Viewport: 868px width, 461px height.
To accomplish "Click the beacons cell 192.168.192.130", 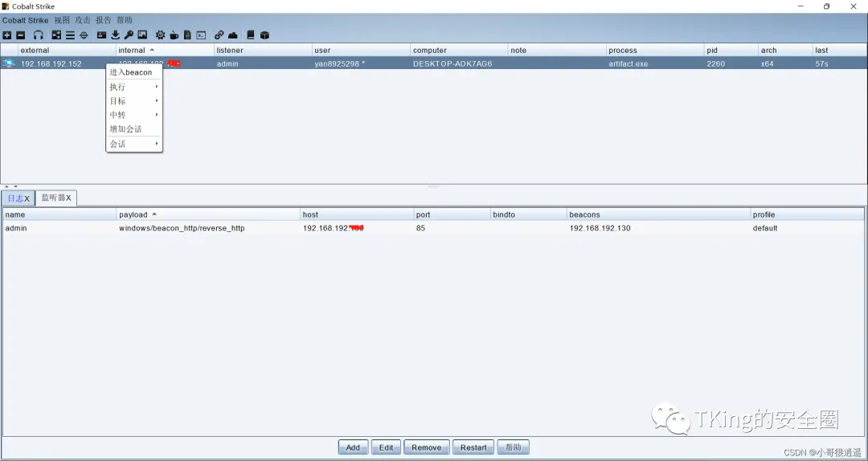I will tap(600, 228).
